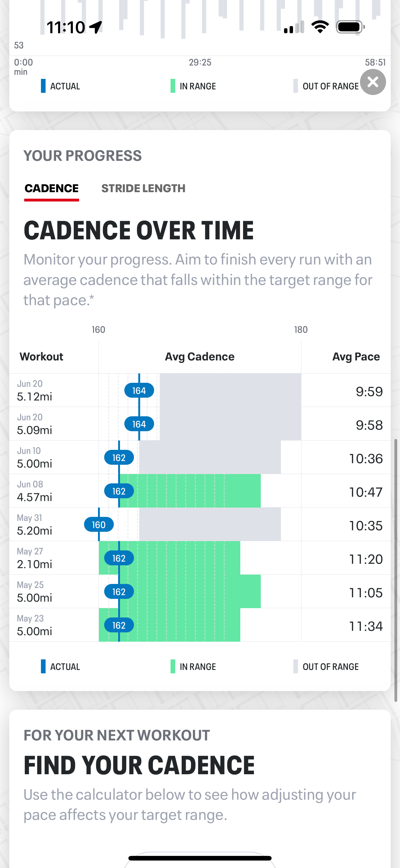Tap the 162 badge on May 25 row

[x=119, y=592]
